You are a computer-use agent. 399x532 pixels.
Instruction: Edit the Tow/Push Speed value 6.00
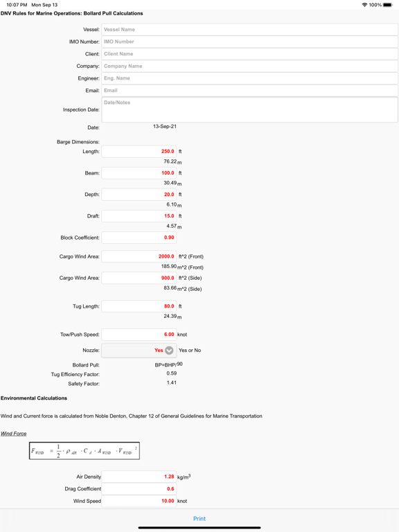(139, 335)
